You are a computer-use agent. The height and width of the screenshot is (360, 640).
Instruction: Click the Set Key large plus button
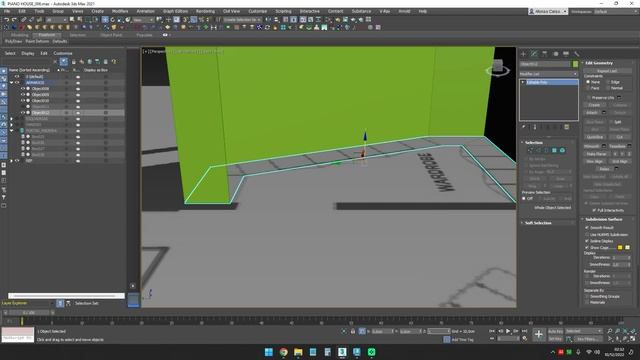[539, 335]
